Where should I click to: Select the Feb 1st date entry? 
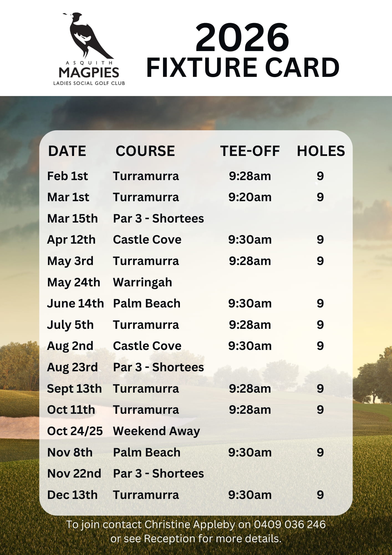[x=68, y=176]
